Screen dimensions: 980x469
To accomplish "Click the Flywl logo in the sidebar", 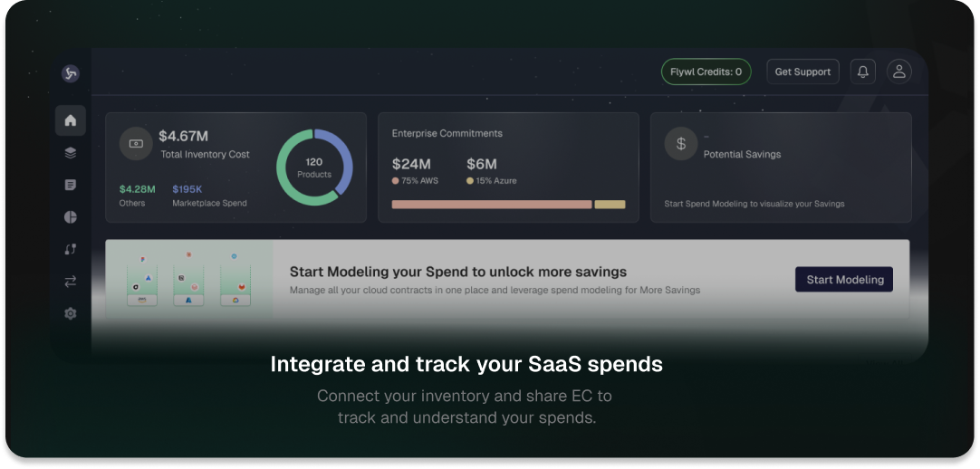I will tap(71, 73).
